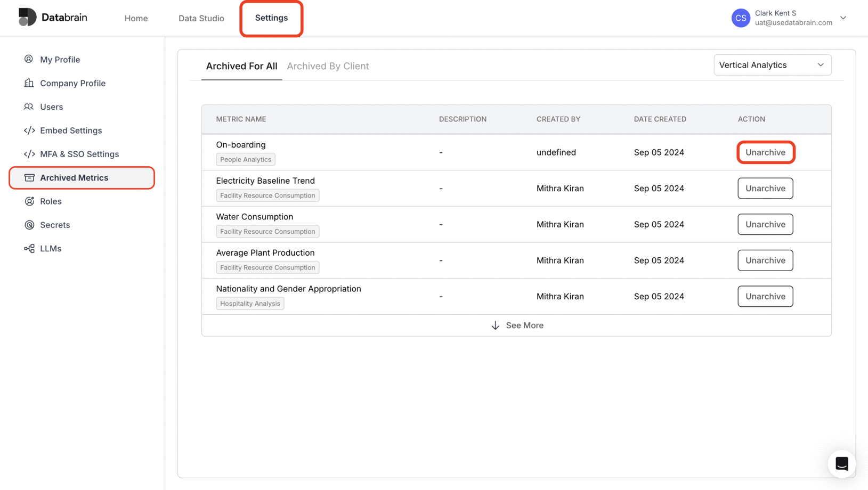Navigate to Home in the top bar
The image size is (868, 490).
pos(136,18)
